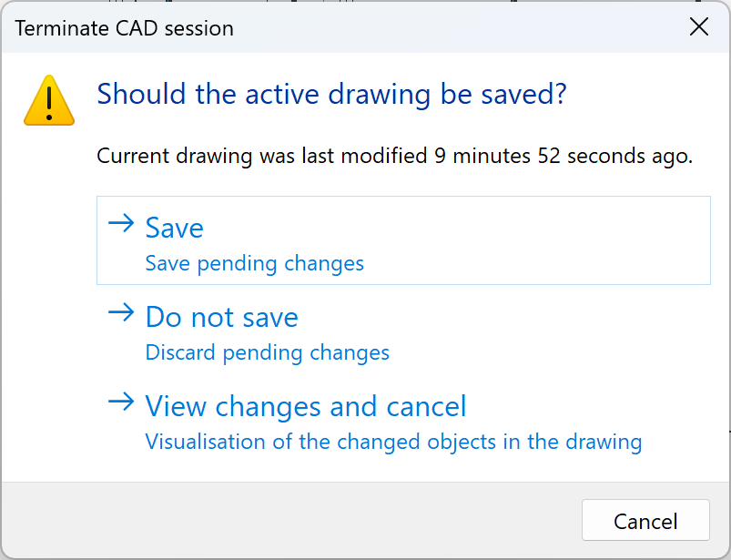This screenshot has width=731, height=560.
Task: Click the arrow next to Do not save
Action: pos(121,311)
